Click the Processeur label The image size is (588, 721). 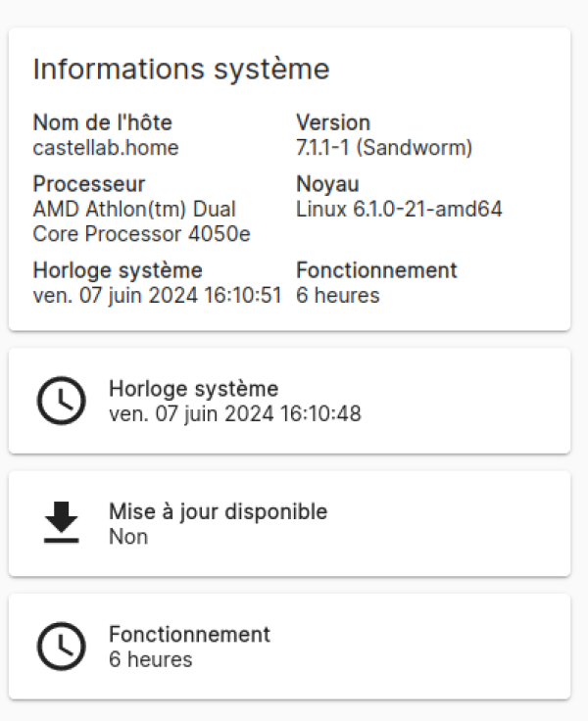pyautogui.click(x=89, y=184)
